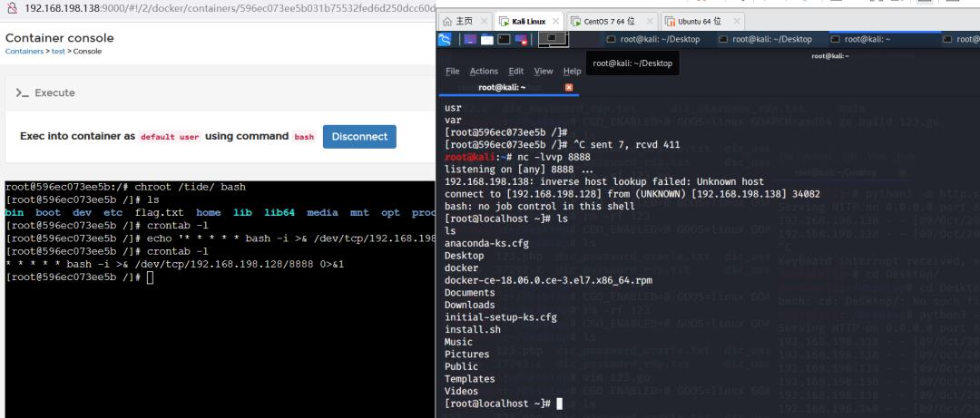Click the inverse host lookup failed line
The height and width of the screenshot is (418, 980).
tap(604, 181)
